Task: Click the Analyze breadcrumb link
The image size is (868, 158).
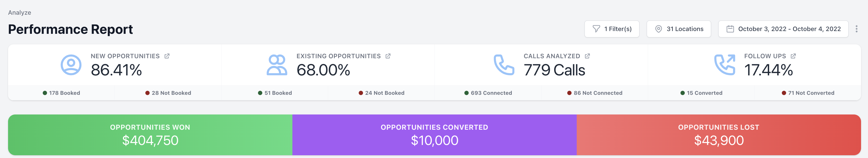Action: [19, 13]
